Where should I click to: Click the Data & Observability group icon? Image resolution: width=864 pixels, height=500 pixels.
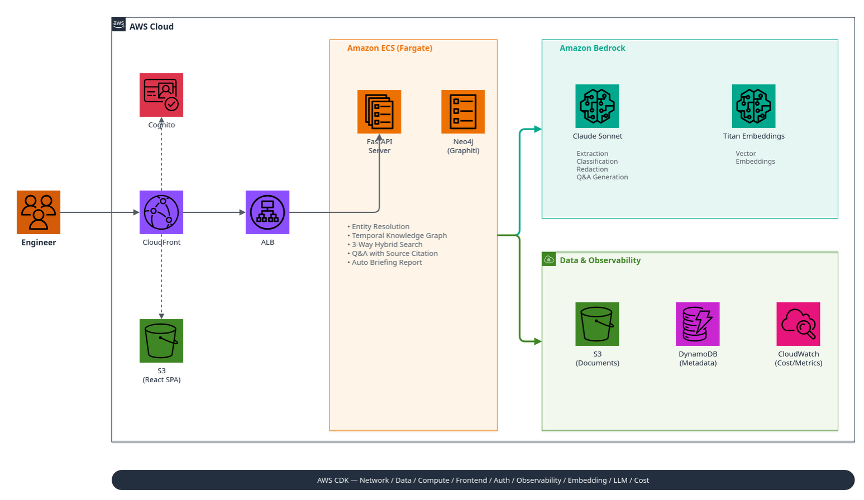pyautogui.click(x=549, y=259)
